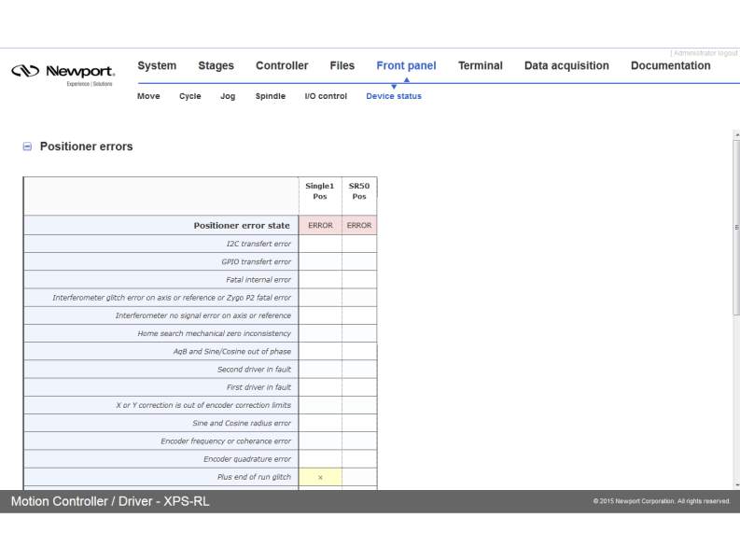Image resolution: width=740 pixels, height=560 pixels.
Task: Open the Stages menu
Action: 216,66
